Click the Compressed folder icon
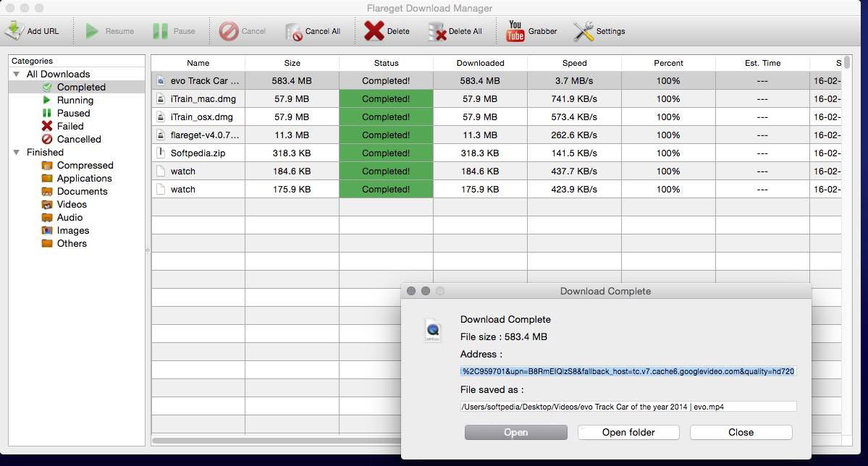Viewport: 868px width, 466px height. (x=47, y=165)
